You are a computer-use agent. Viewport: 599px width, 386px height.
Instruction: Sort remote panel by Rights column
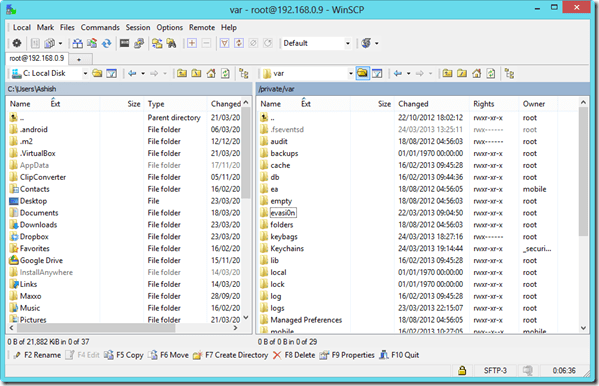point(484,104)
